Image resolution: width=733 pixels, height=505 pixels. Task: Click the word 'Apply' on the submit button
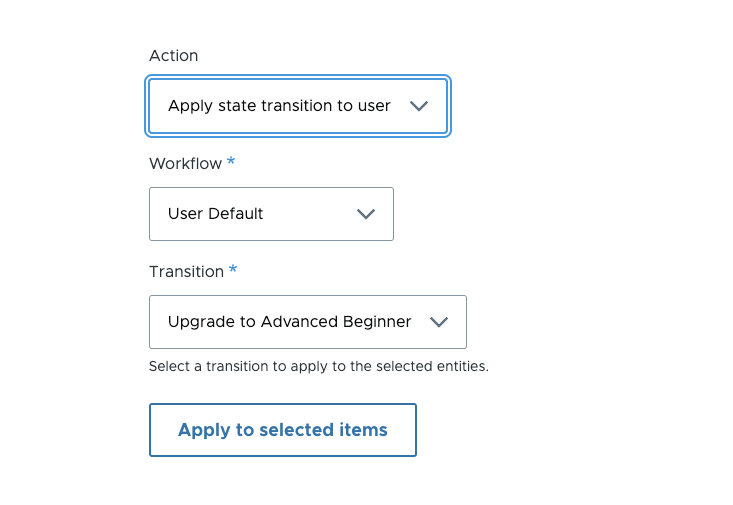pos(203,430)
